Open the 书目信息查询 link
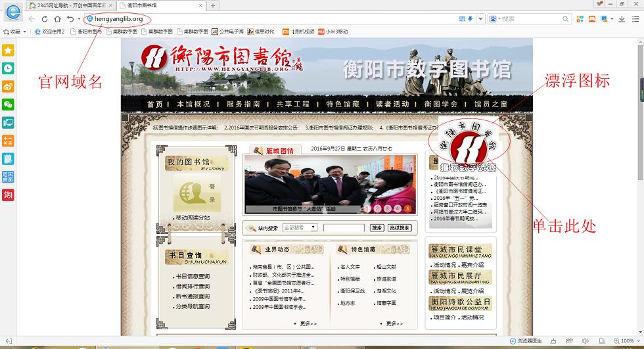Screen dimensions: 644x349 193,276
